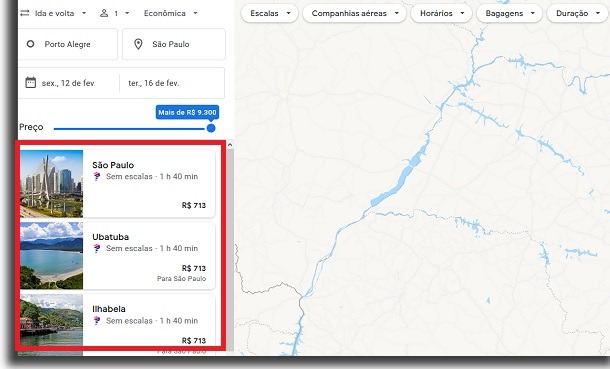Viewport: 610px width, 369px height.
Task: Click the results list scrollbar thumb
Action: 230,249
